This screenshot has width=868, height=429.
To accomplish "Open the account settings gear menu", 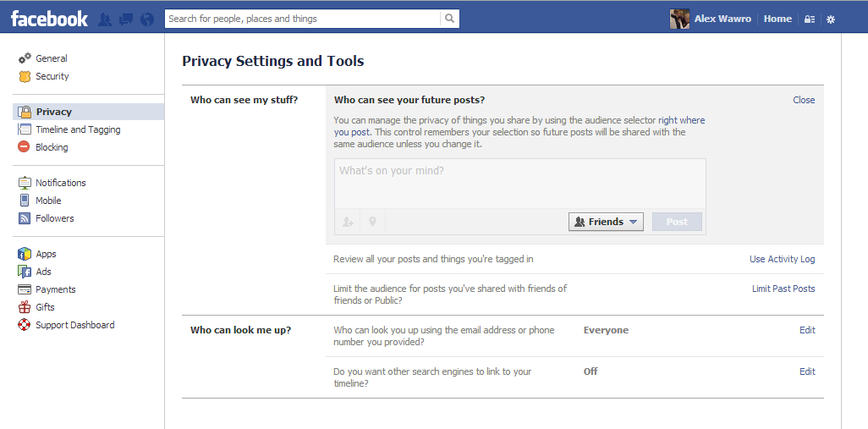I will click(x=831, y=19).
